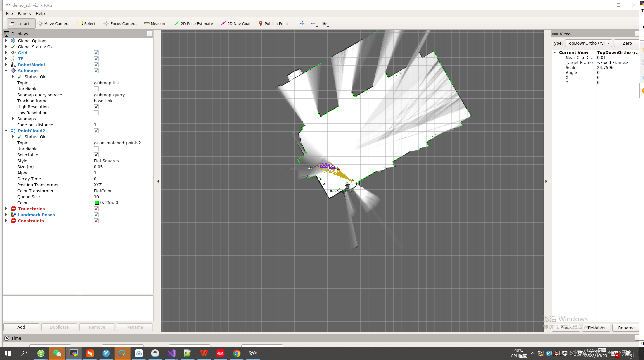
Task: Expand the Global Options tree item
Action: tap(6, 41)
